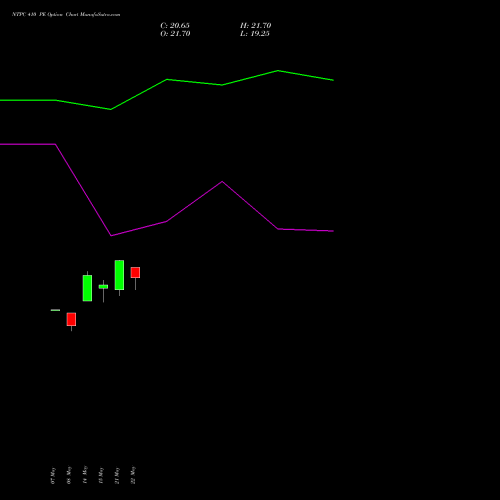Click the open value 'O: 21.70'
Viewport: 500px width, 500px height.
[x=175, y=33]
